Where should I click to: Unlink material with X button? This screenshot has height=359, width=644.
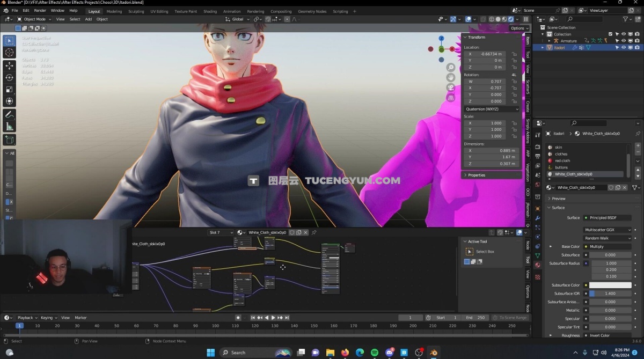625,188
